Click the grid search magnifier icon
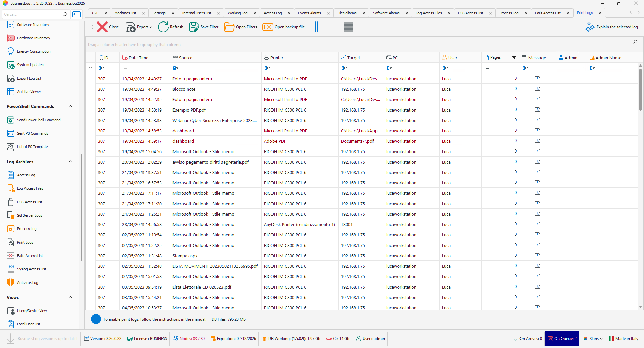 (x=635, y=42)
